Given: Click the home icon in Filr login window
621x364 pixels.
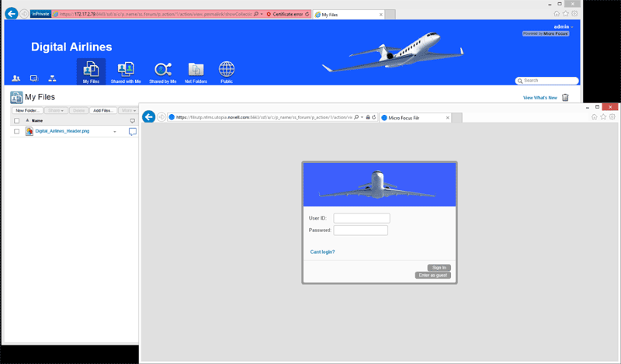Looking at the screenshot, I should (595, 117).
